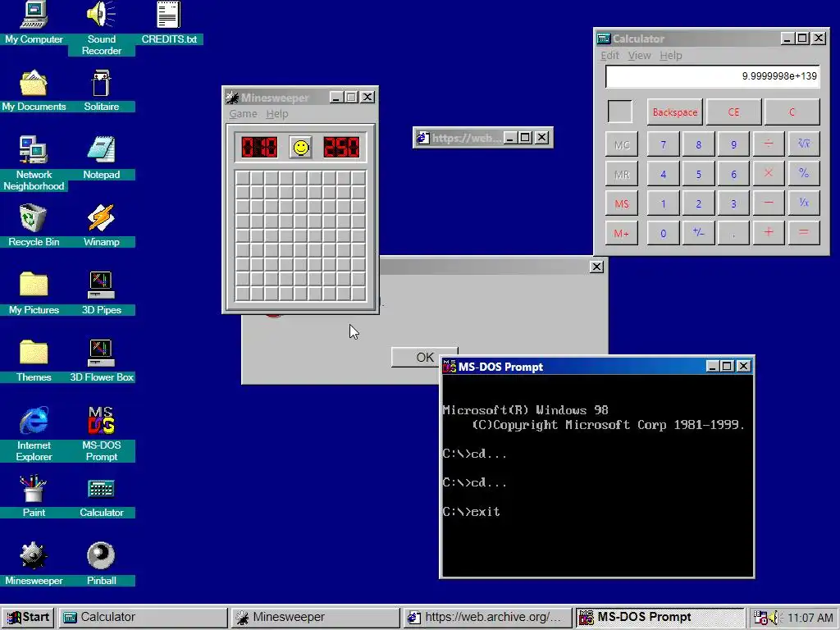
Task: Click the divide key in Calculator
Action: click(769, 144)
